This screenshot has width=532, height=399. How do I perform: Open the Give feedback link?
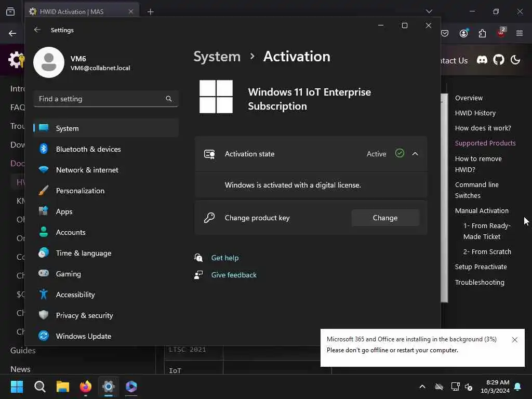(x=234, y=275)
